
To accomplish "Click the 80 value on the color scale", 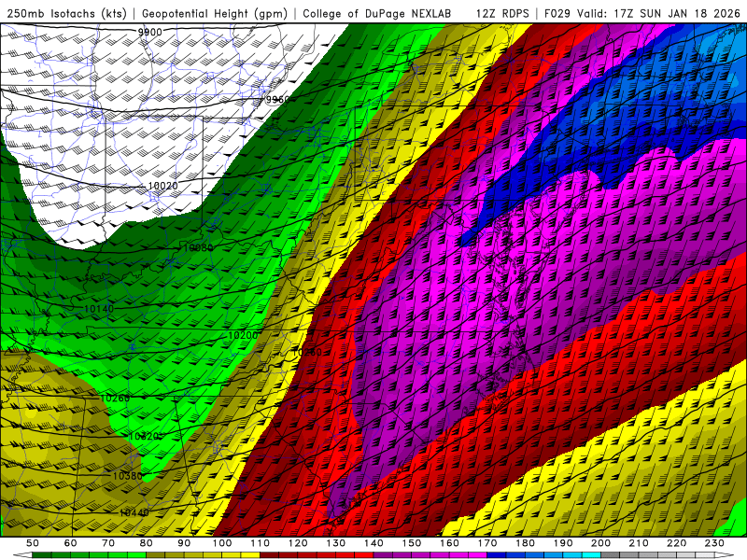I will (x=147, y=543).
